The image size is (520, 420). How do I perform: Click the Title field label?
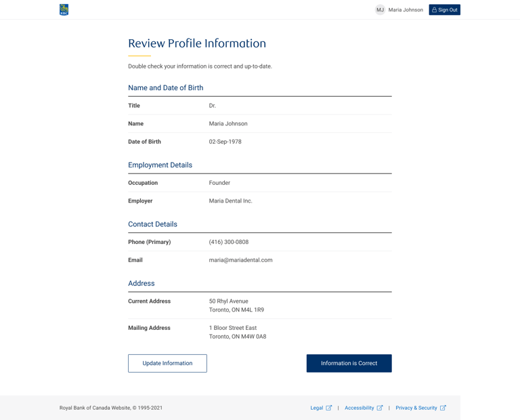tap(134, 106)
